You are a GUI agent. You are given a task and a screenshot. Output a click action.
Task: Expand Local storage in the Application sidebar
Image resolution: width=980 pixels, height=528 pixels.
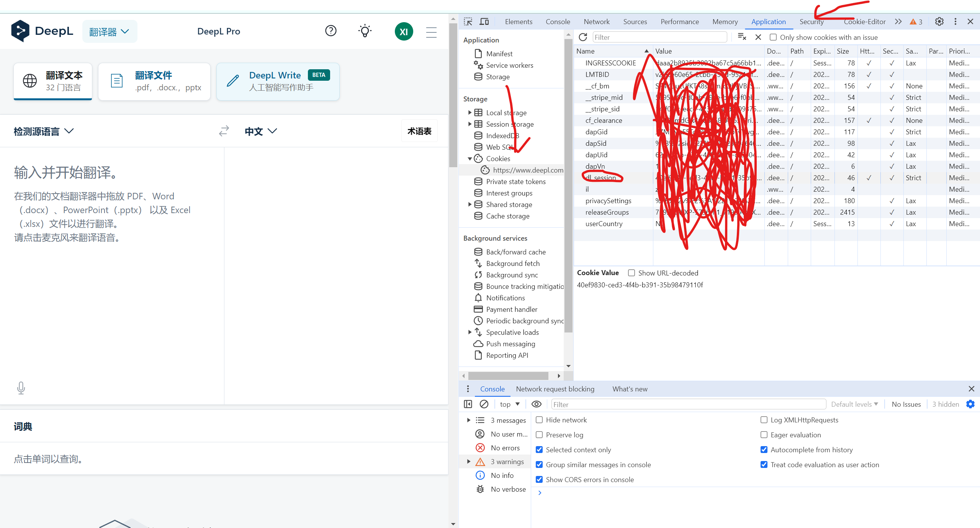tap(470, 112)
